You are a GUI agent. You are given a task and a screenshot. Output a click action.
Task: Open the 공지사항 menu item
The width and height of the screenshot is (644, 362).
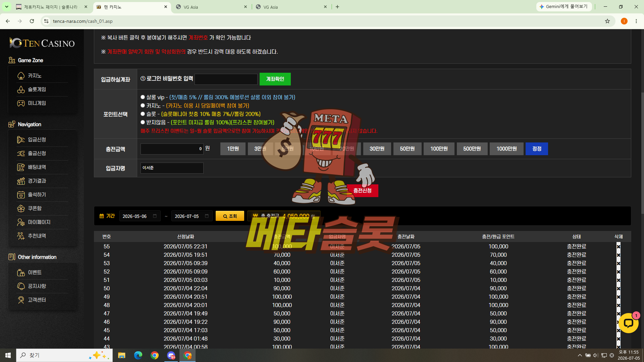click(37, 286)
